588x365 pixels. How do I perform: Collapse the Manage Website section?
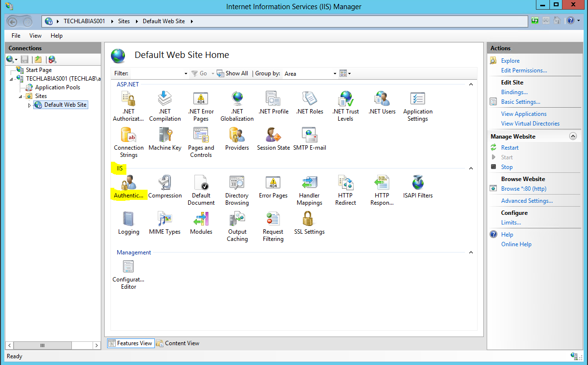[573, 136]
